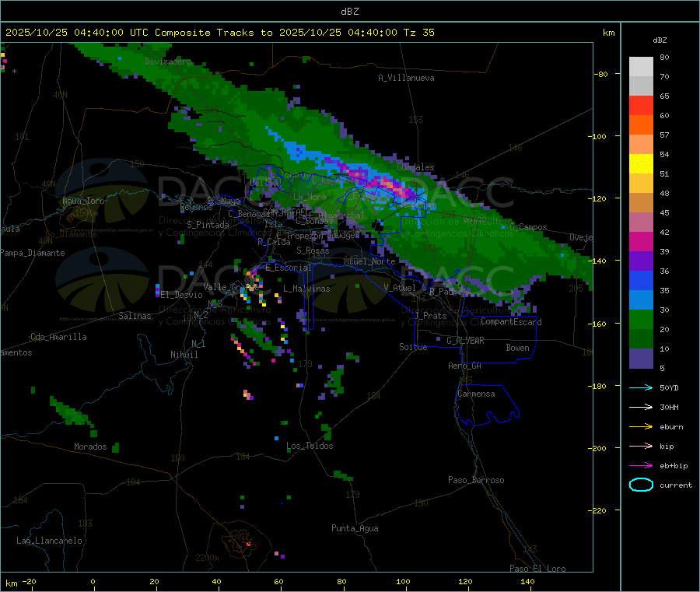
Task: Click the 'El_Desvio' map label
Action: click(182, 295)
